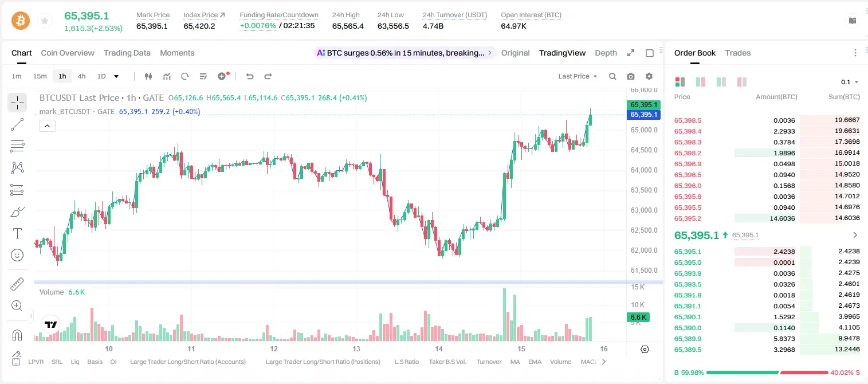
Task: Open the BTC surges AI news link
Action: pos(404,53)
